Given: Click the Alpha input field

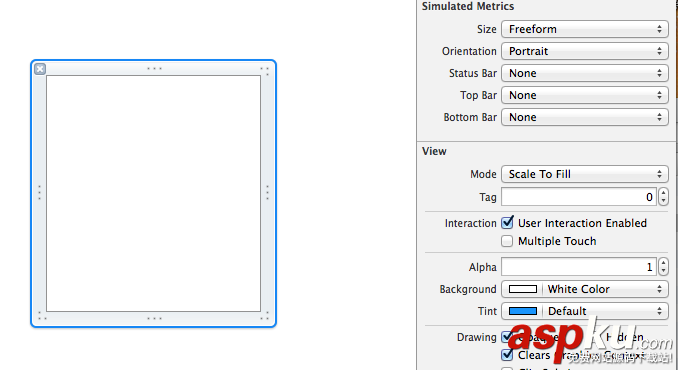Looking at the screenshot, I should click(x=579, y=267).
